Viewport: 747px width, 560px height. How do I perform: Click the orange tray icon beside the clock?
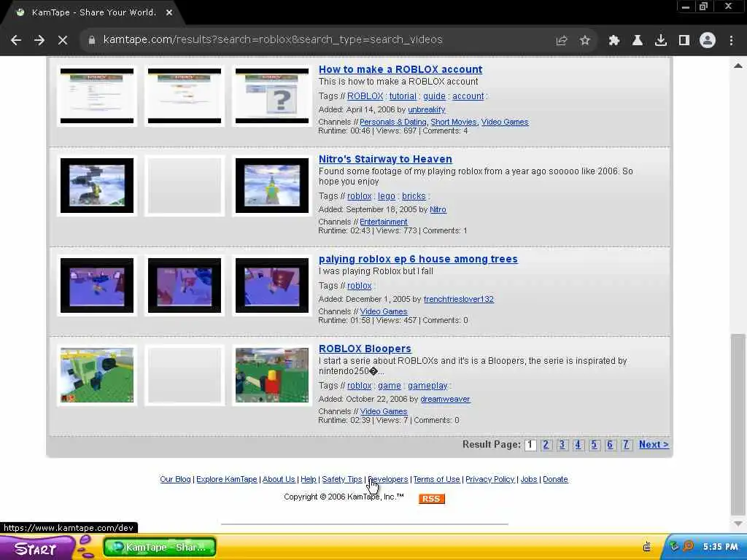[x=689, y=546]
